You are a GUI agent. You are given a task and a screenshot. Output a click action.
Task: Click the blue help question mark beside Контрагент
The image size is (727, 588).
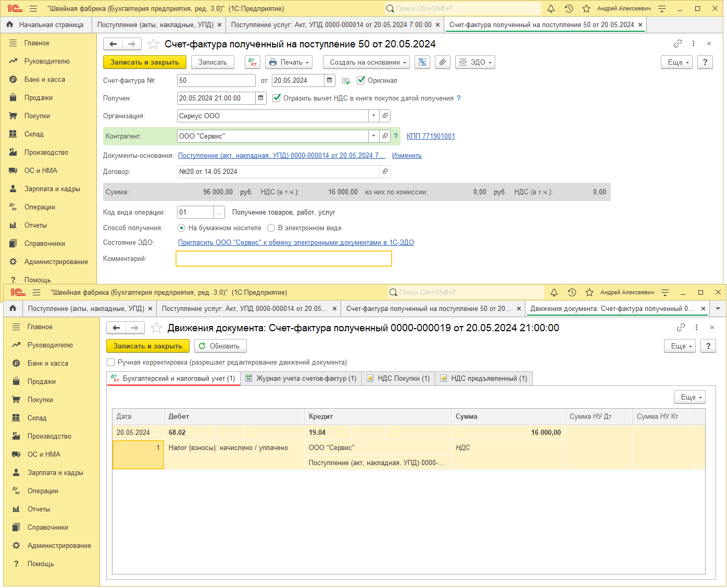[x=396, y=136]
